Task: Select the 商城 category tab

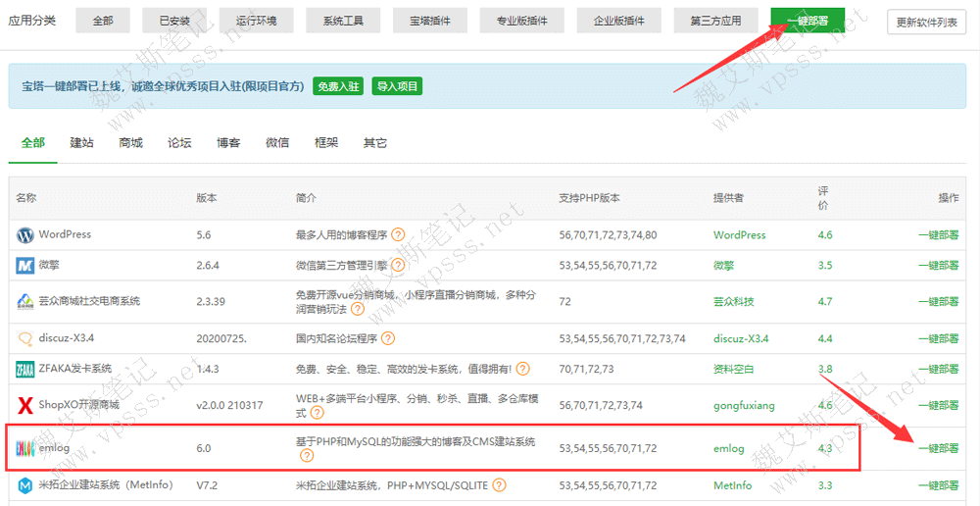Action: [x=130, y=143]
